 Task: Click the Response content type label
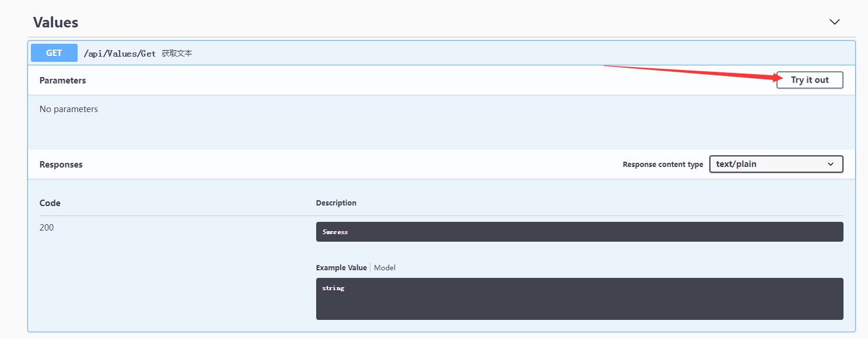663,165
